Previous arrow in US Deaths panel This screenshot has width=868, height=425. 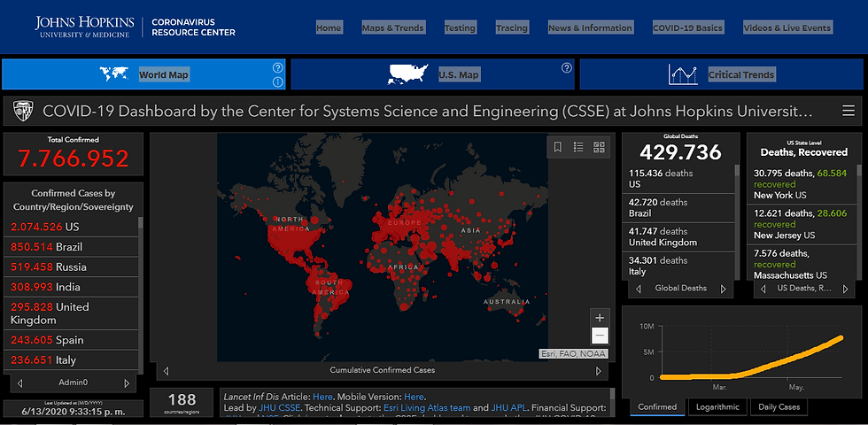click(x=763, y=289)
